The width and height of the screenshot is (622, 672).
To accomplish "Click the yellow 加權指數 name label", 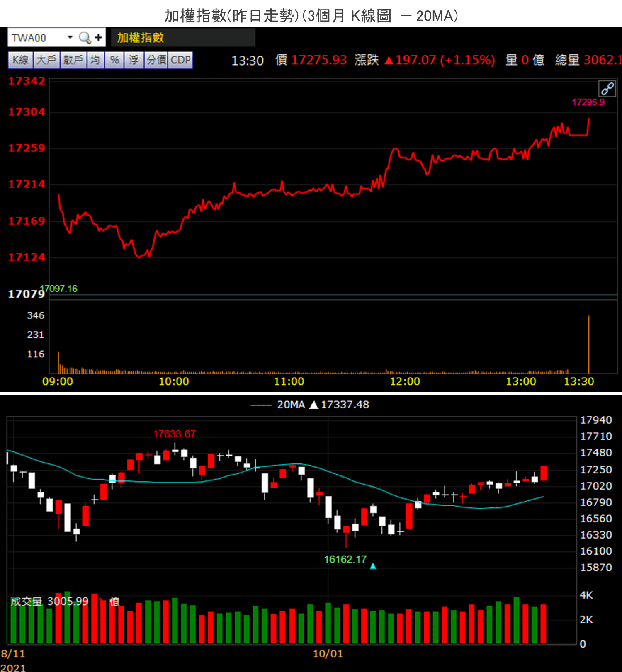I will click(x=141, y=38).
